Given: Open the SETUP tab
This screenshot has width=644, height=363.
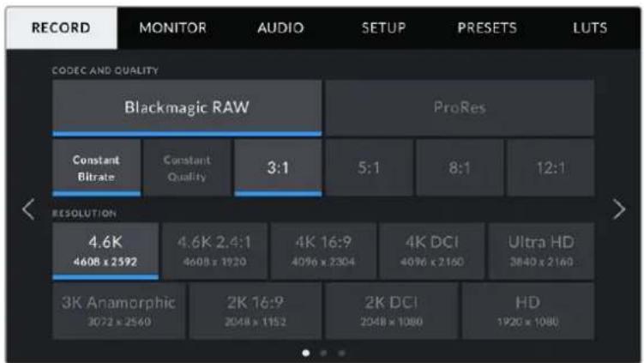Looking at the screenshot, I should pos(383,28).
